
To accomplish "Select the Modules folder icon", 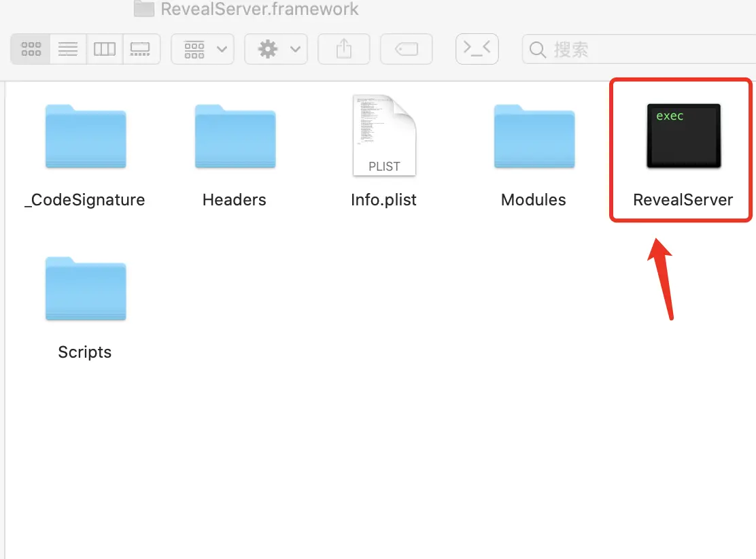I will click(534, 137).
